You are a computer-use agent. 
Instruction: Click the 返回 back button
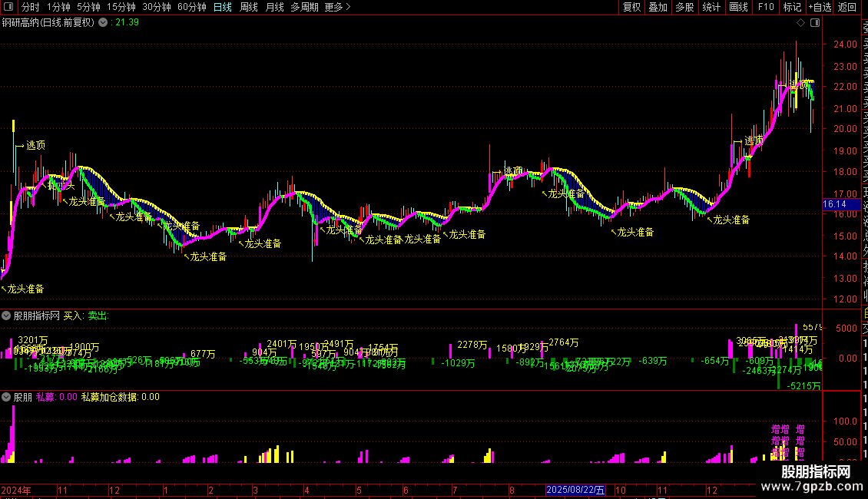[x=847, y=7]
